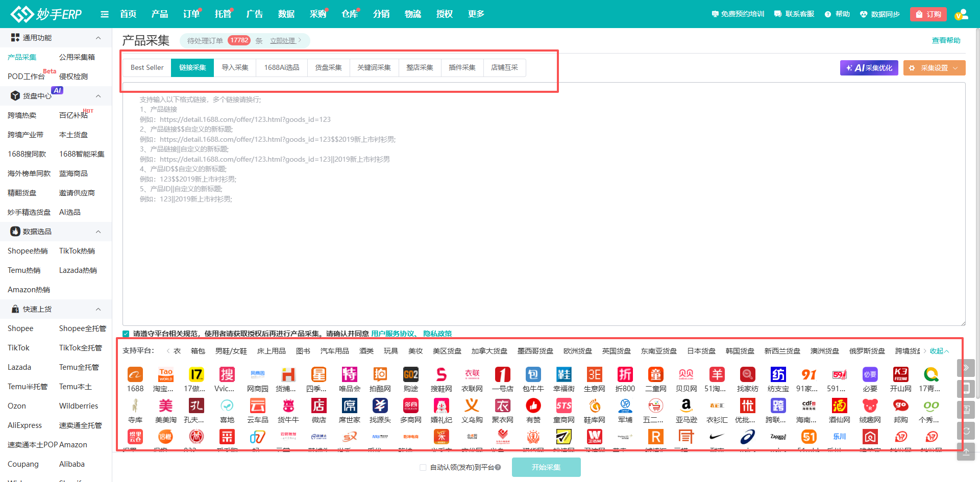The width and height of the screenshot is (980, 482).
Task: Open TikTok热销 in the sidebar
Action: (77, 251)
